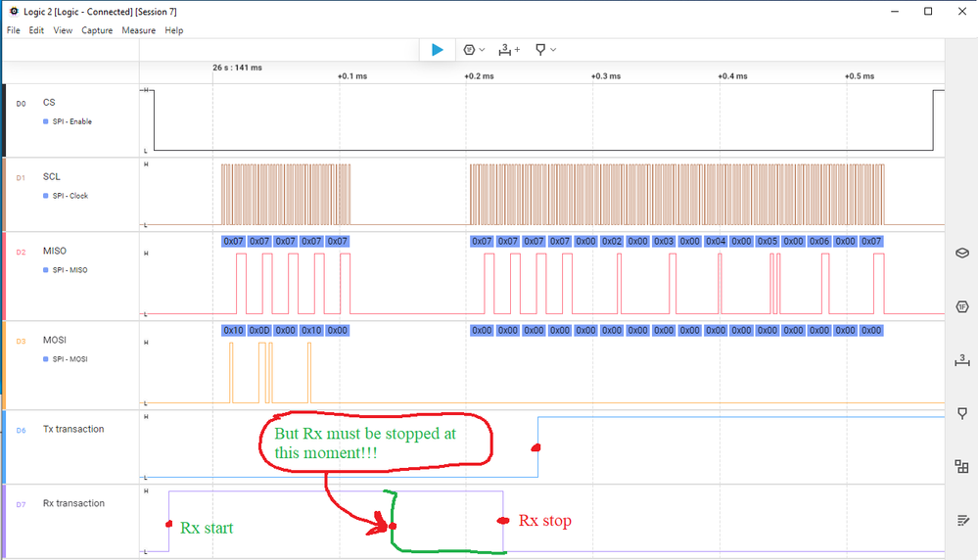
Task: Open the Timing Markers panel in the right sidebar
Action: [x=962, y=413]
